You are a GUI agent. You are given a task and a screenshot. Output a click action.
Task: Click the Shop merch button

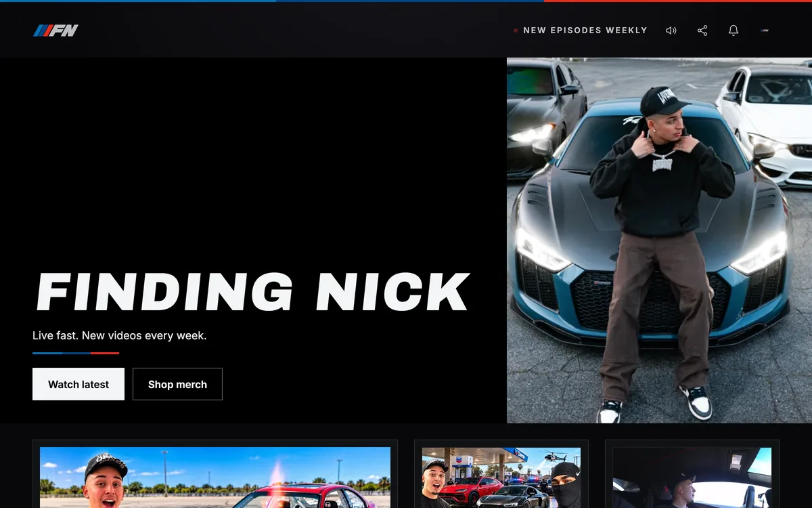[x=177, y=384]
